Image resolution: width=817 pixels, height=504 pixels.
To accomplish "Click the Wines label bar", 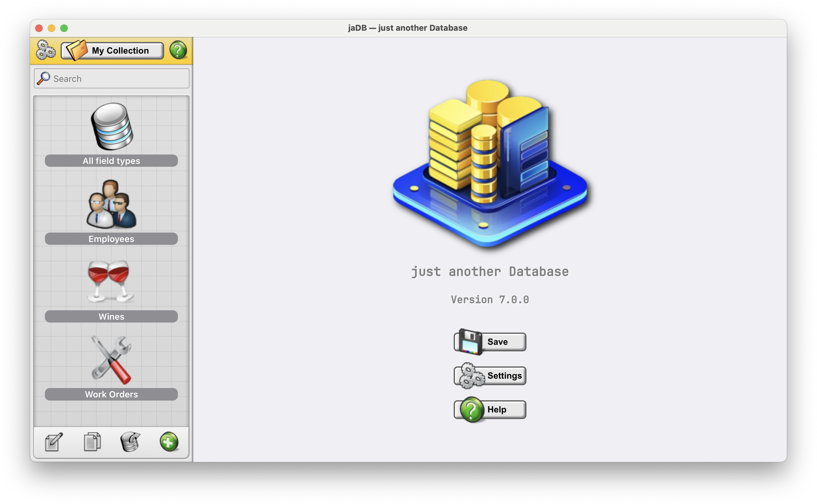I will [111, 316].
